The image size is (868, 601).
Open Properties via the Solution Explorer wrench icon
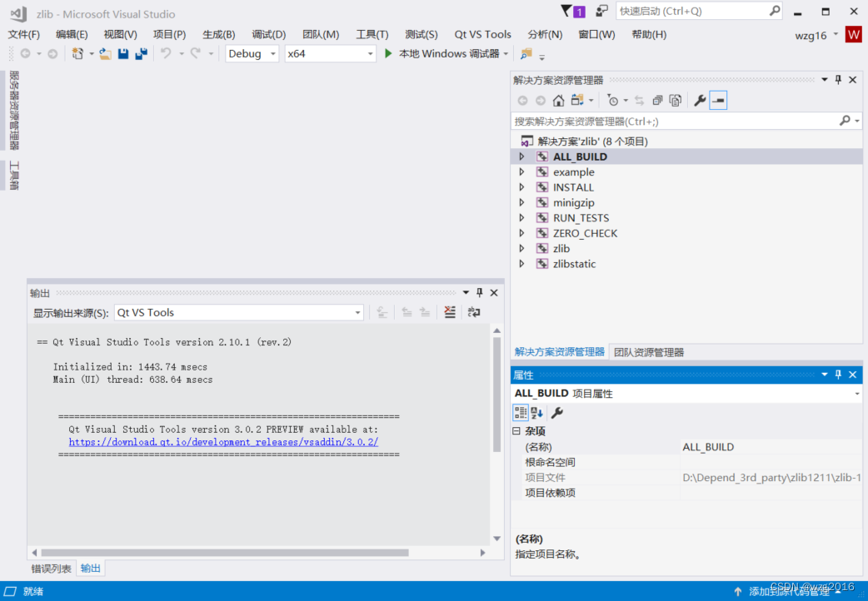click(x=700, y=100)
